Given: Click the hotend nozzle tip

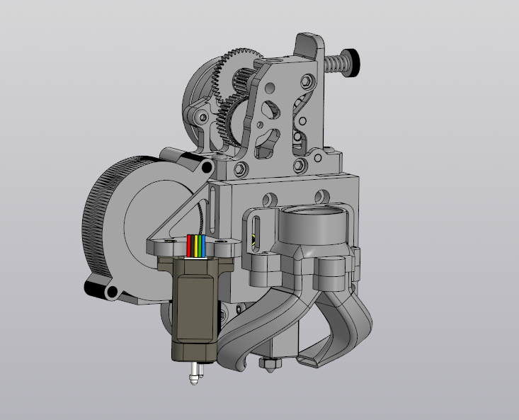Looking at the screenshot, I should point(269,368).
